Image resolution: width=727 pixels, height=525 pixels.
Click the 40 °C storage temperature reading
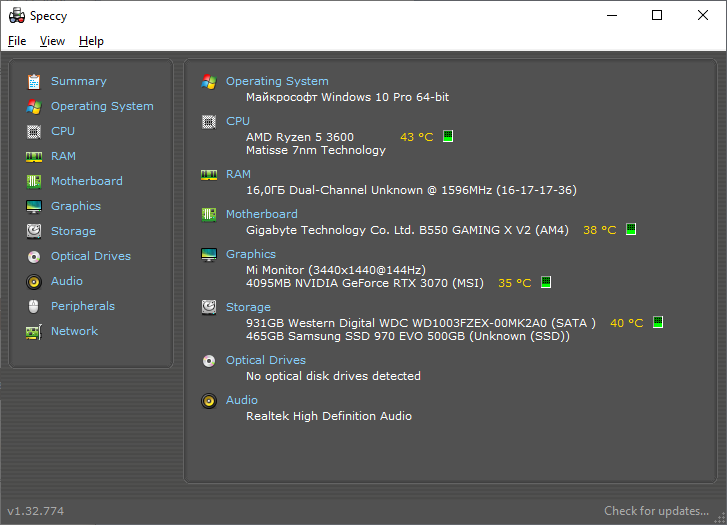[627, 323]
